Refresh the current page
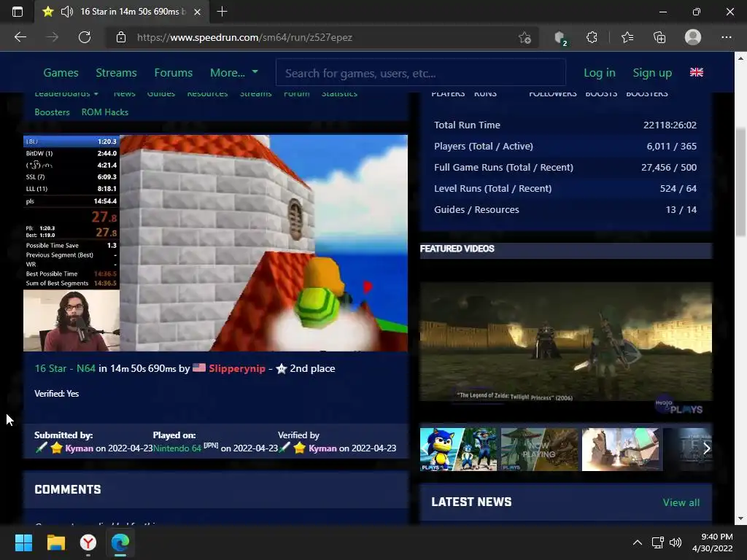The height and width of the screenshot is (560, 747). tap(85, 37)
